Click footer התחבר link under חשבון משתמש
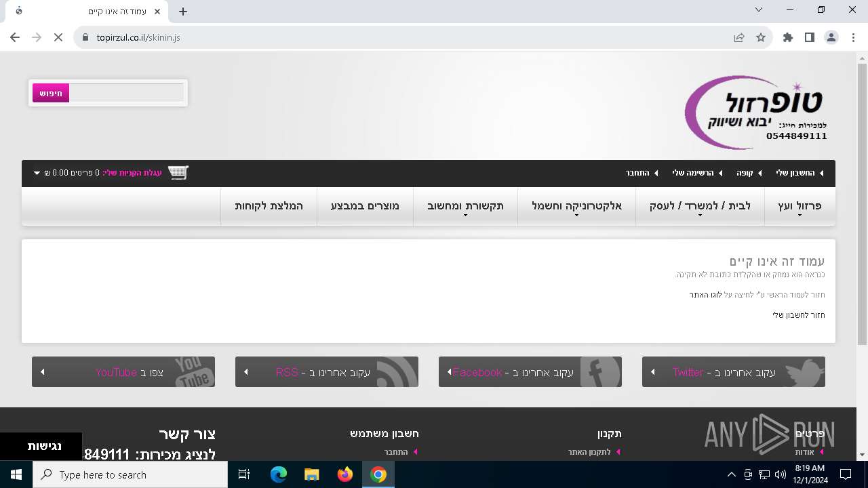This screenshot has width=868, height=488. pos(396,452)
